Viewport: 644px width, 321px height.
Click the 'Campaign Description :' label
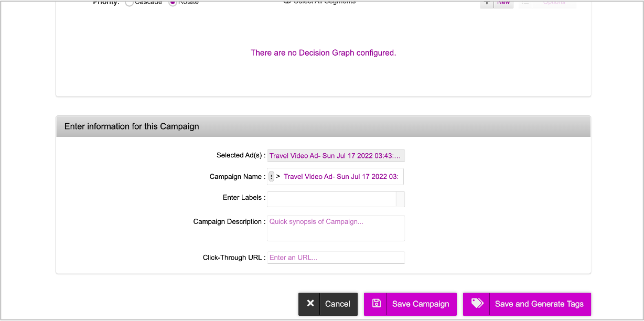click(229, 222)
